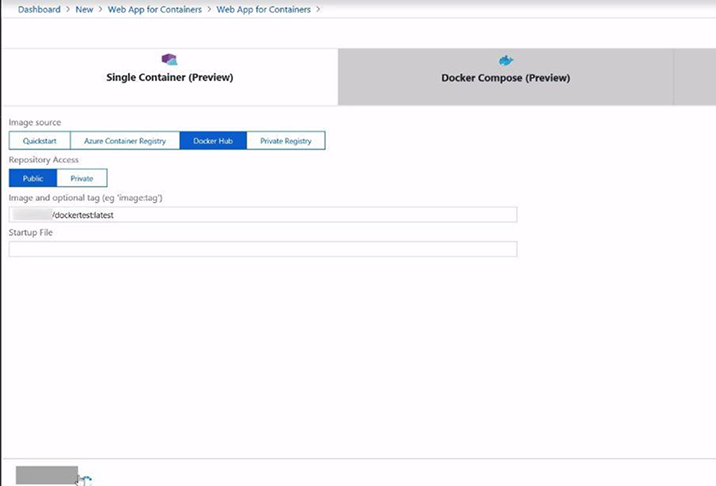Image resolution: width=716 pixels, height=486 pixels.
Task: Click the chevron right after Dashboard
Action: [68, 9]
